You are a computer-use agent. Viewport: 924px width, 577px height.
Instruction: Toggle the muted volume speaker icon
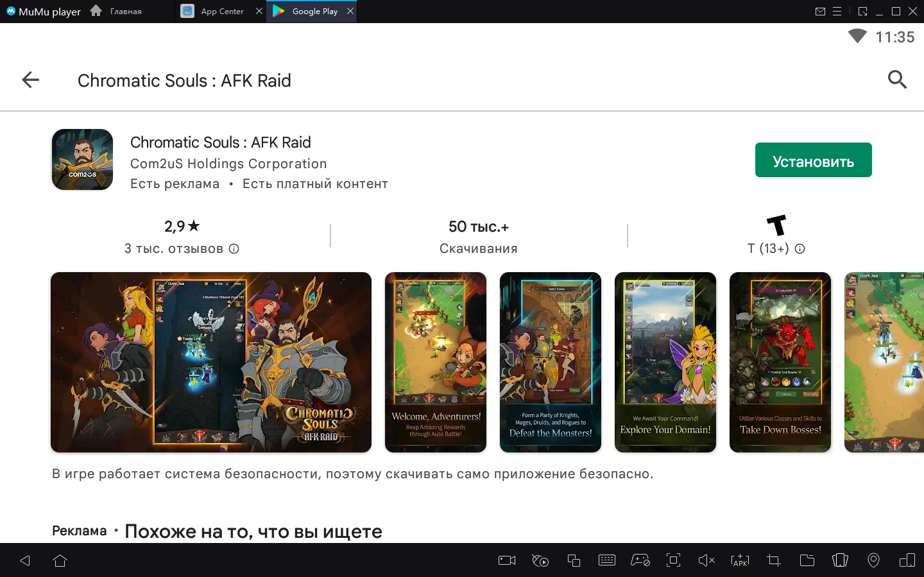[x=706, y=560]
